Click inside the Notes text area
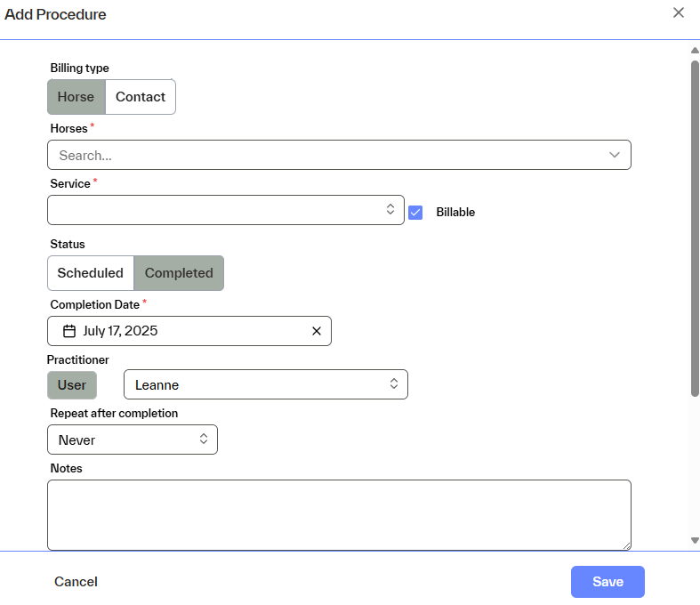This screenshot has height=605, width=700. 338,515
